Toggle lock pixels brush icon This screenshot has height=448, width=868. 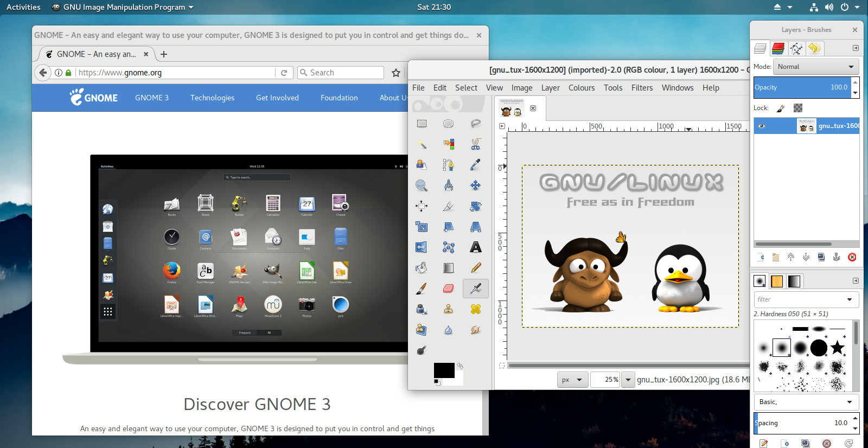tap(781, 108)
